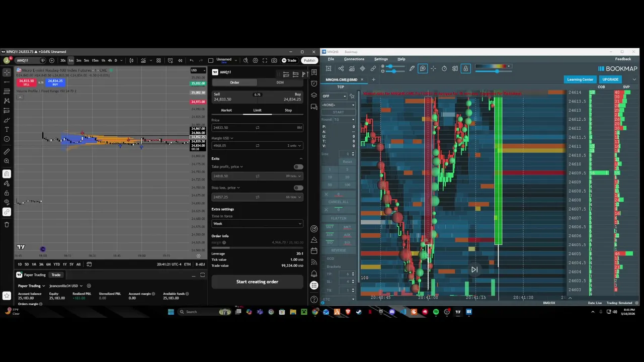Open the Bookmap <NONE> dropdown
Image resolution: width=644 pixels, height=362 pixels.
pyautogui.click(x=338, y=105)
